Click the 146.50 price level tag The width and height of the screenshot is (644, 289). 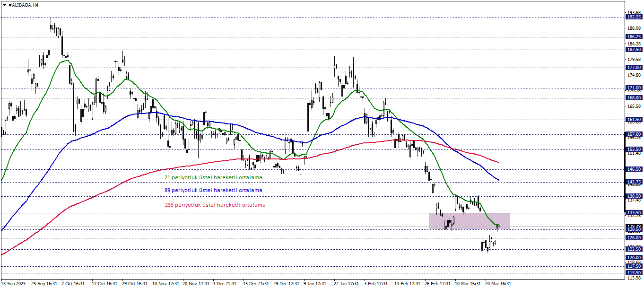[634, 169]
